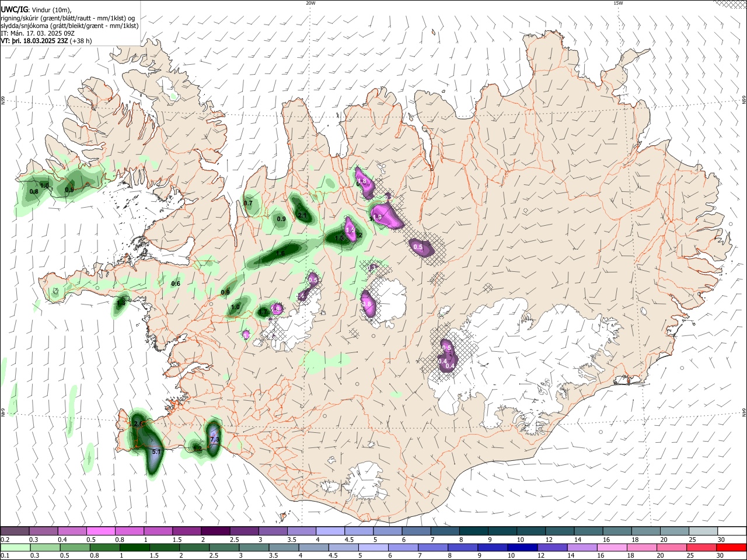Screen dimensions: 747x560
Task: Click the 7.3 rainfall value on the map
Action: point(214,439)
